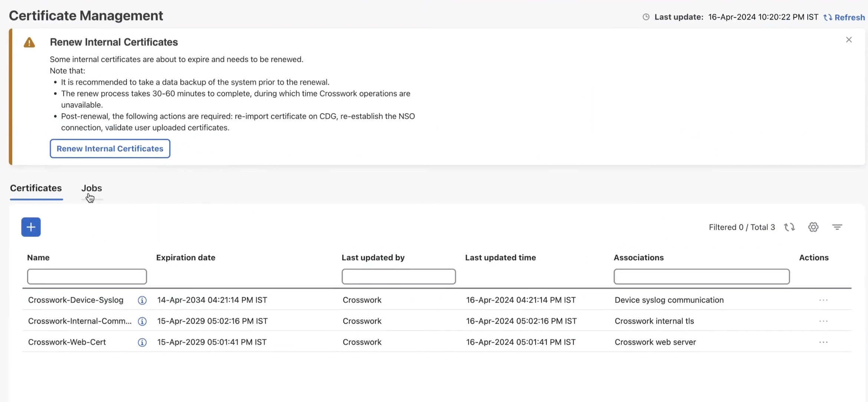Click Device syslog communication association
Viewport: 868px width, 402px height.
pyautogui.click(x=669, y=300)
